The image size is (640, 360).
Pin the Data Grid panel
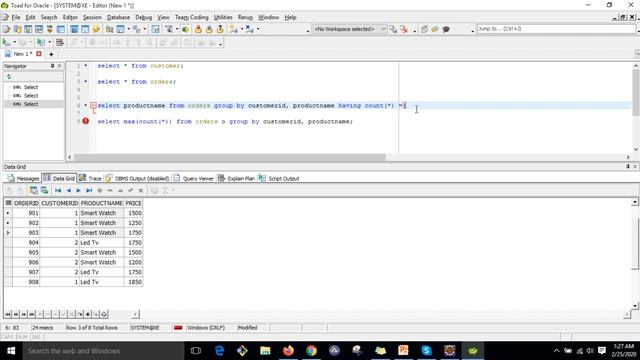(628, 167)
